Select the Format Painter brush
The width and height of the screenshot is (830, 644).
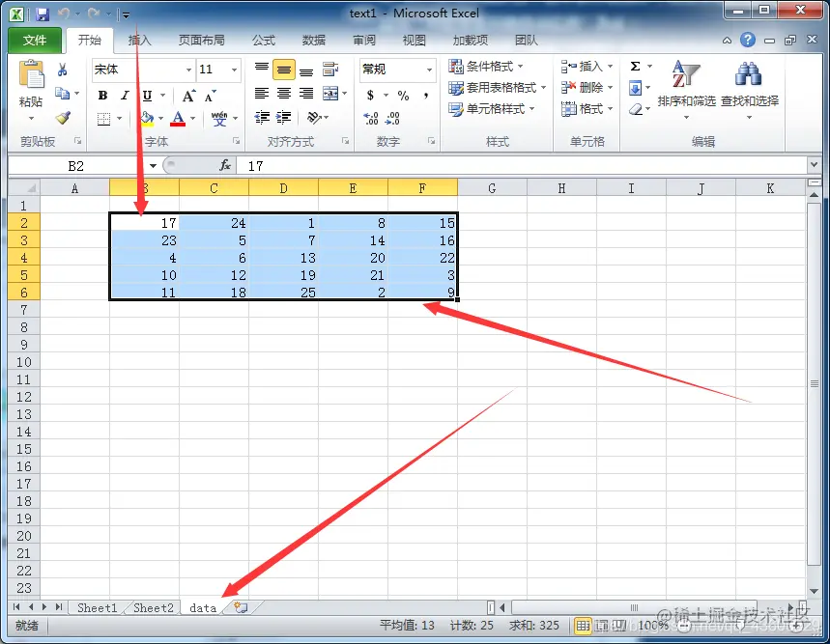click(x=63, y=118)
